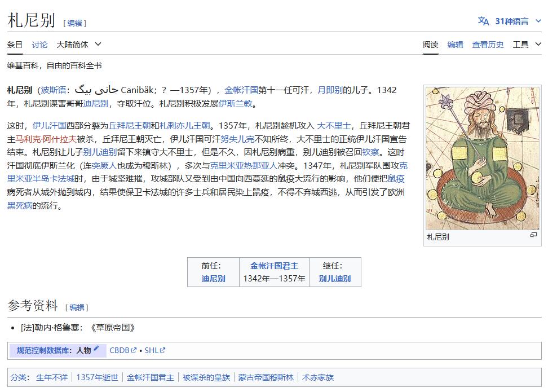Edit authority control data pencil icon
This screenshot has height=392, width=557.
(x=96, y=348)
